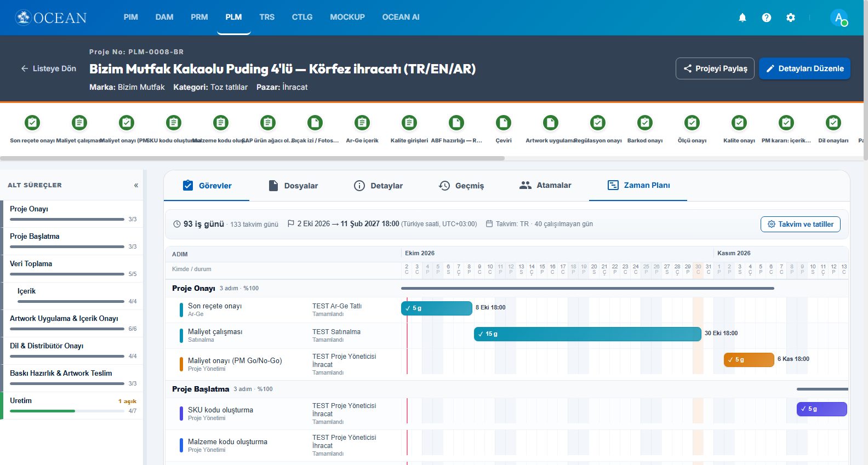
Task: Click the Kalite girişleri step icon
Action: pyautogui.click(x=409, y=123)
